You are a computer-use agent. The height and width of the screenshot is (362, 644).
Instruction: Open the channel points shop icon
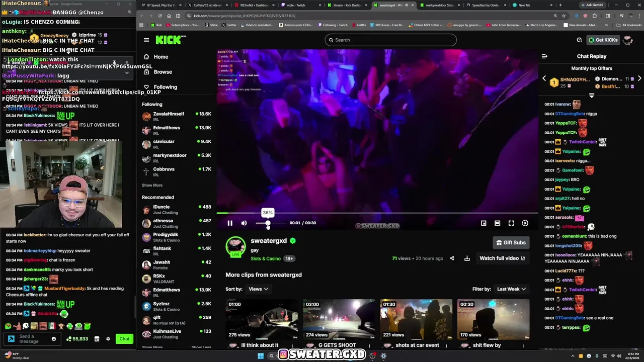tap(97, 339)
